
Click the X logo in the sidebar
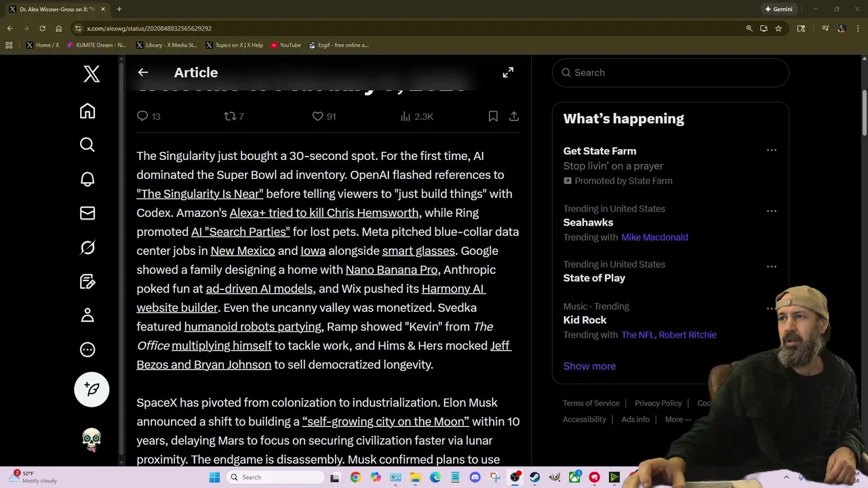92,73
